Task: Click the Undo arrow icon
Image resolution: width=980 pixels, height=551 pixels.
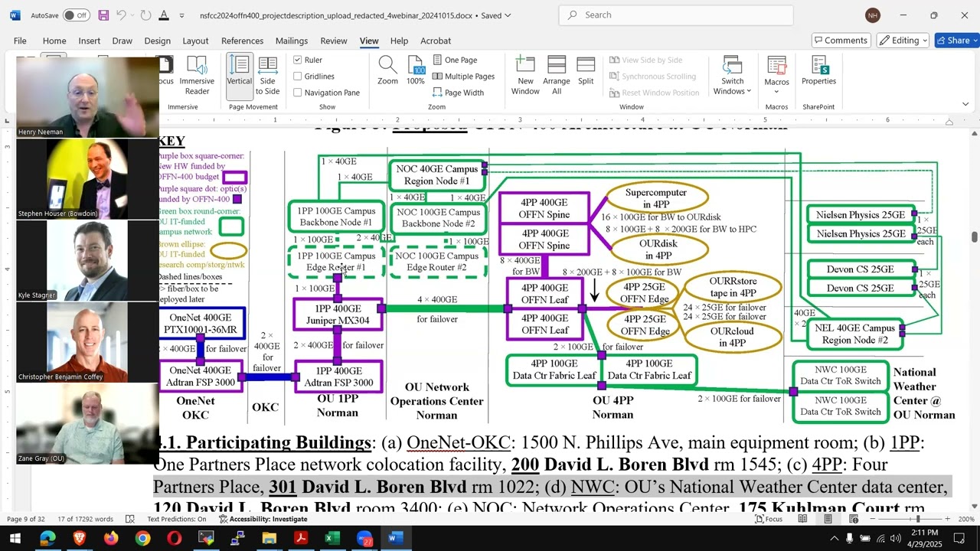Action: point(122,15)
